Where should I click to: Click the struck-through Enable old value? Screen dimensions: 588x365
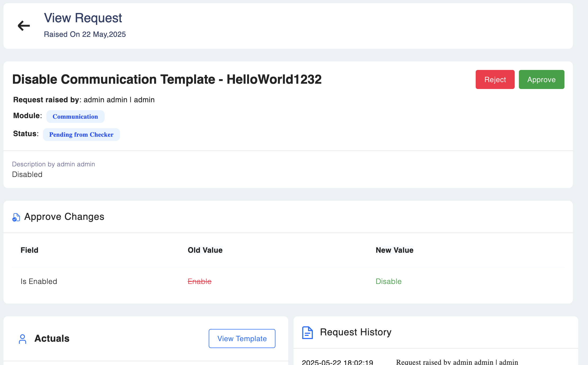(x=199, y=281)
